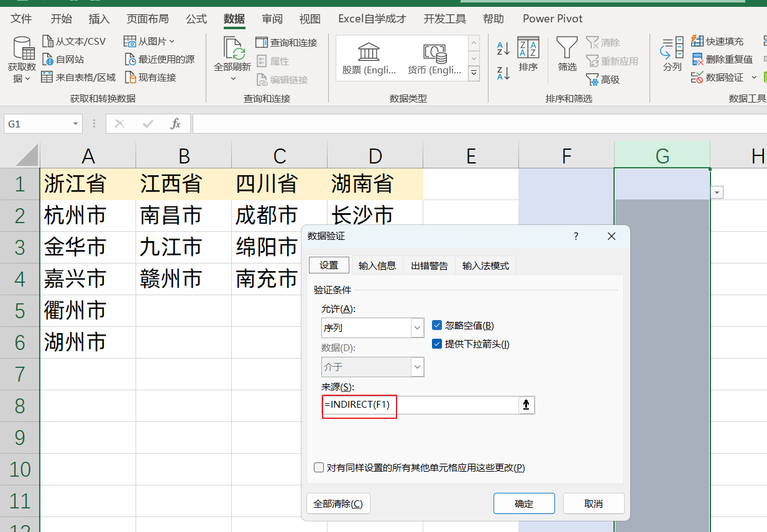Expand the Name Box dropdown arrow
This screenshot has width=767, height=532.
click(76, 124)
